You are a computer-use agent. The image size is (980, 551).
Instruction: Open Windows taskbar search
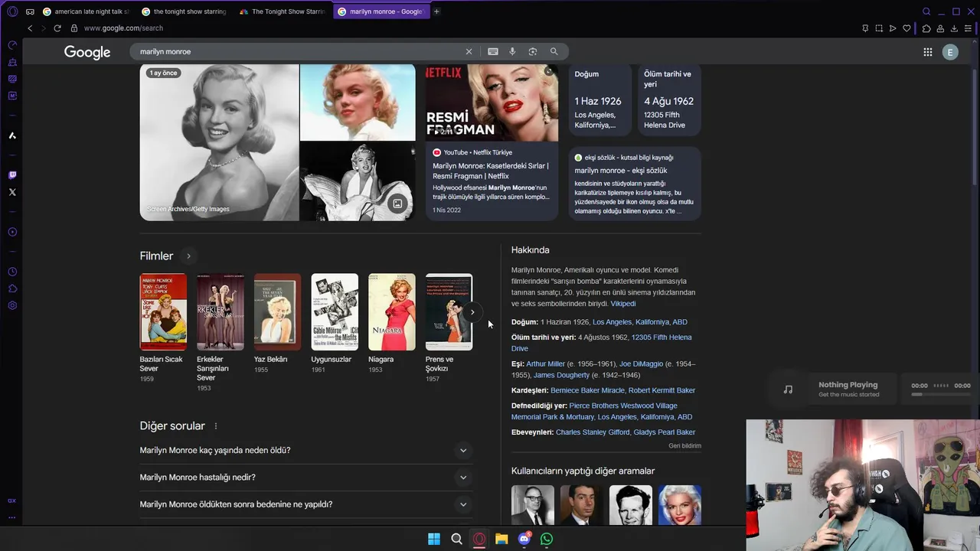(x=456, y=539)
